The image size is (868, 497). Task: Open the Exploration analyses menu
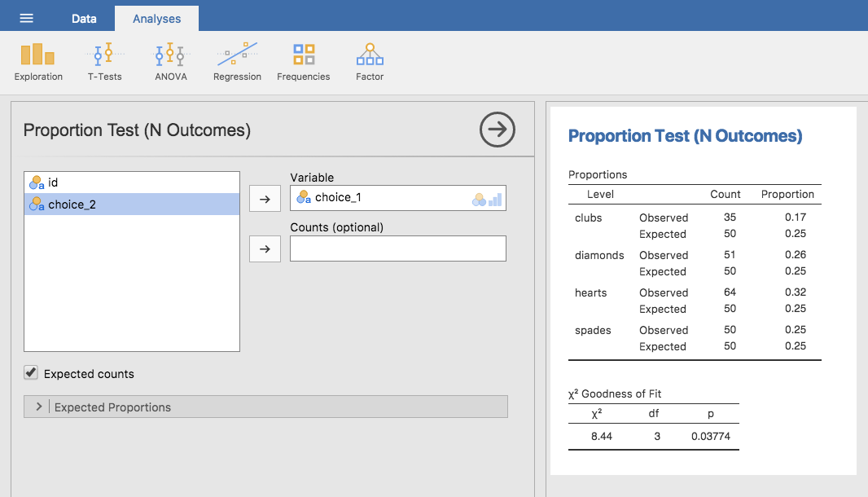point(38,62)
